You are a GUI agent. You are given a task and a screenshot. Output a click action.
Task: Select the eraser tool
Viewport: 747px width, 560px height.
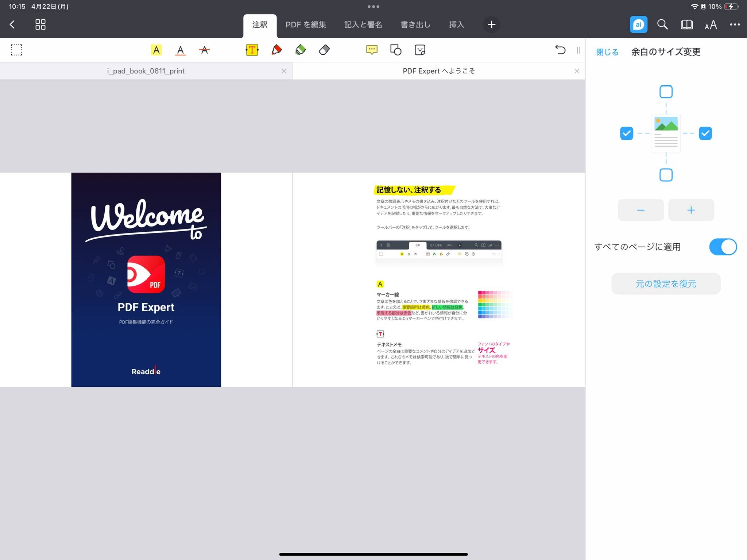(324, 50)
